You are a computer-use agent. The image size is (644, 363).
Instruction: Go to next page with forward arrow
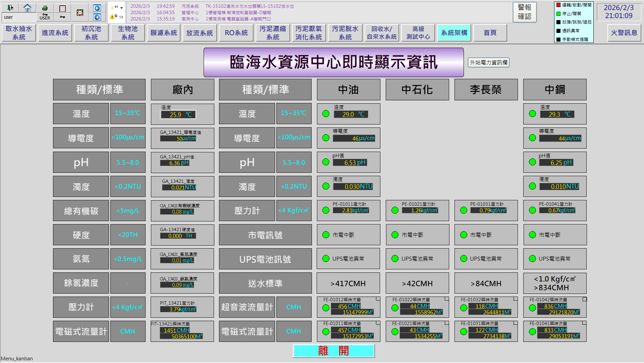[97, 17]
